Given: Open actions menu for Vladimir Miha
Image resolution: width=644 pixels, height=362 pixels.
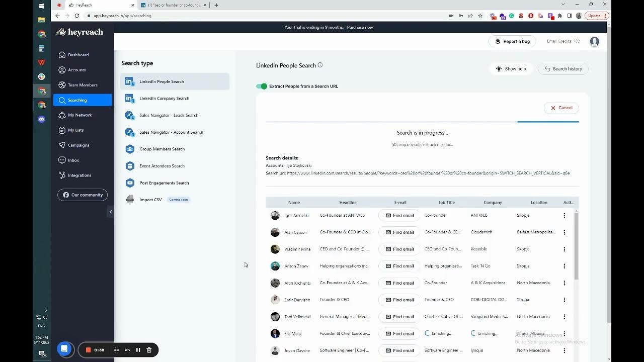Looking at the screenshot, I should tap(565, 249).
